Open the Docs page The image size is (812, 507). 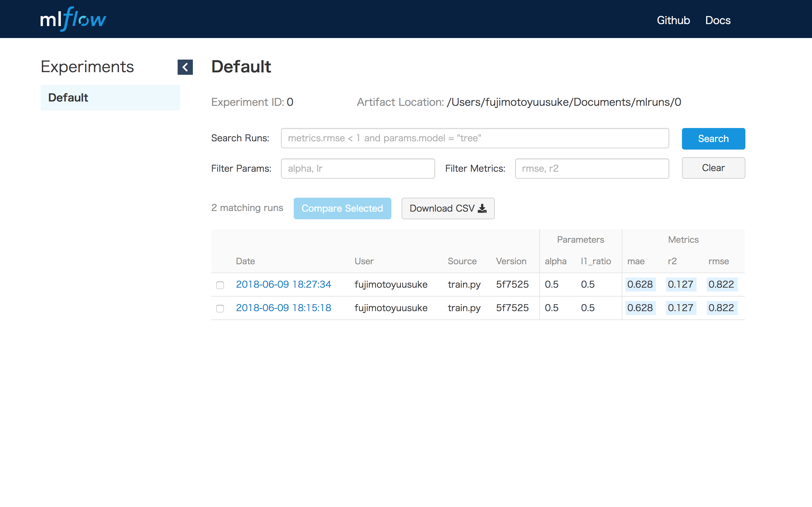[718, 20]
